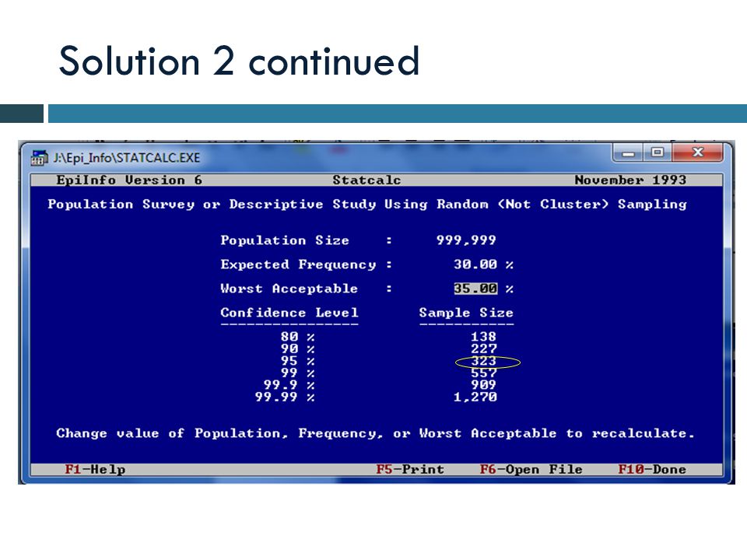The image size is (747, 560).
Task: Click the Statcalc title in header bar
Action: 366,180
